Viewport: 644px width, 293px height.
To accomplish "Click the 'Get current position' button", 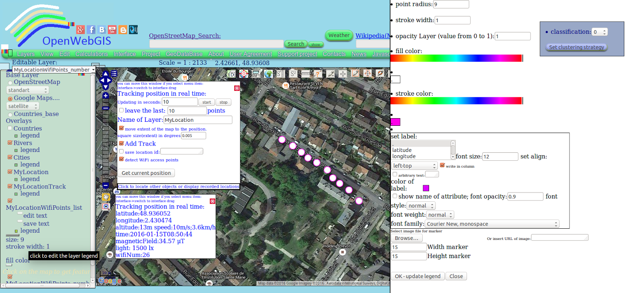I will click(146, 173).
